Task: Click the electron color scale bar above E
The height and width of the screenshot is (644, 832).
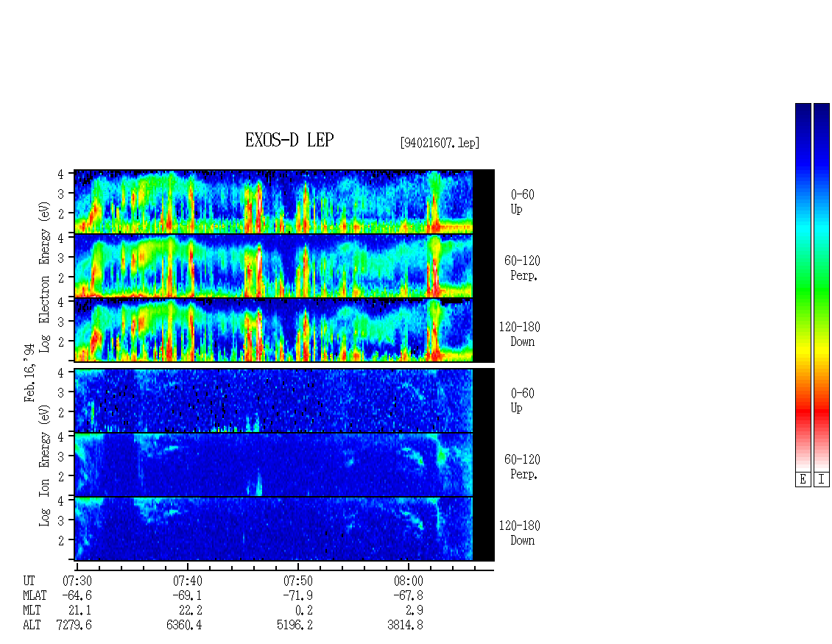Action: 803,286
